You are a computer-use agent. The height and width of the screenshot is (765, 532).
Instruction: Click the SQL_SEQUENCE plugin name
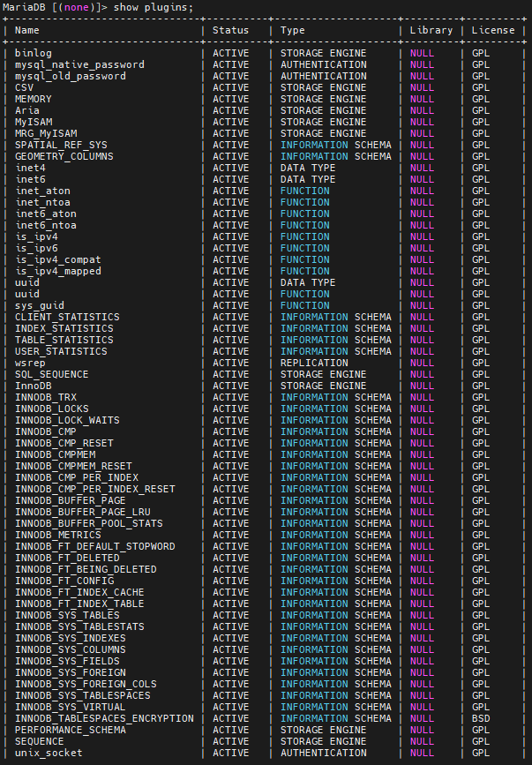click(x=52, y=374)
